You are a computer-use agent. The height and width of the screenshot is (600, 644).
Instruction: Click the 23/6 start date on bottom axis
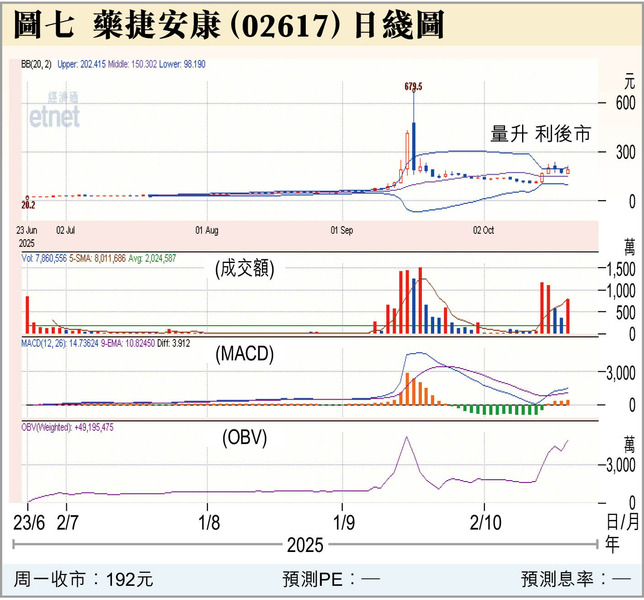coord(27,522)
